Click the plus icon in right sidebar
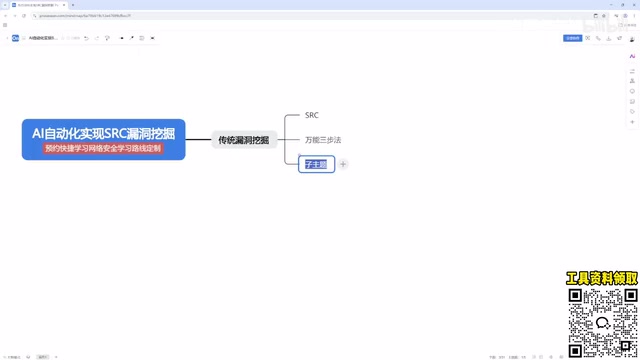 tap(632, 122)
